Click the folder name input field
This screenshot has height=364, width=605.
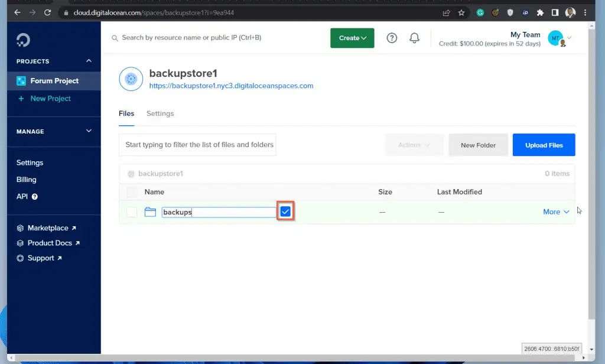click(x=219, y=212)
